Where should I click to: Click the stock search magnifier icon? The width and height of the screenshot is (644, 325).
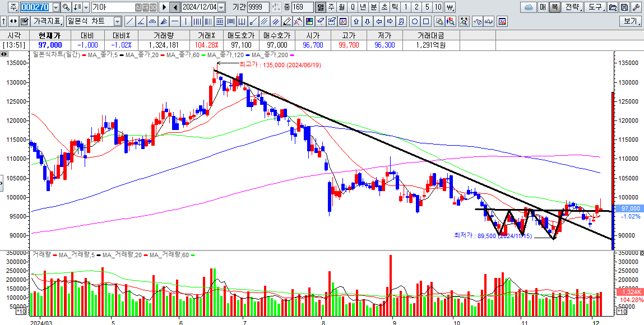click(66, 7)
